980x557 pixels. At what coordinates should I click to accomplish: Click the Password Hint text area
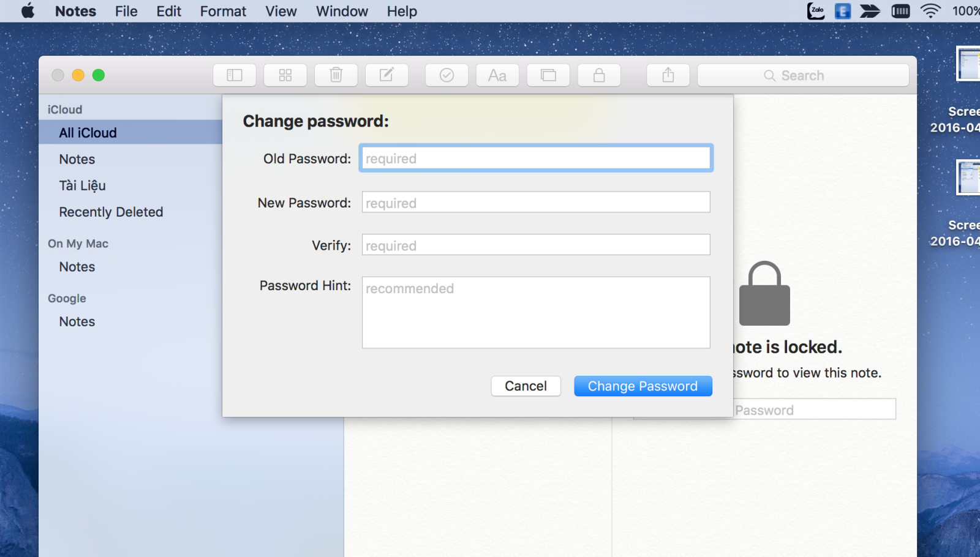(x=536, y=312)
